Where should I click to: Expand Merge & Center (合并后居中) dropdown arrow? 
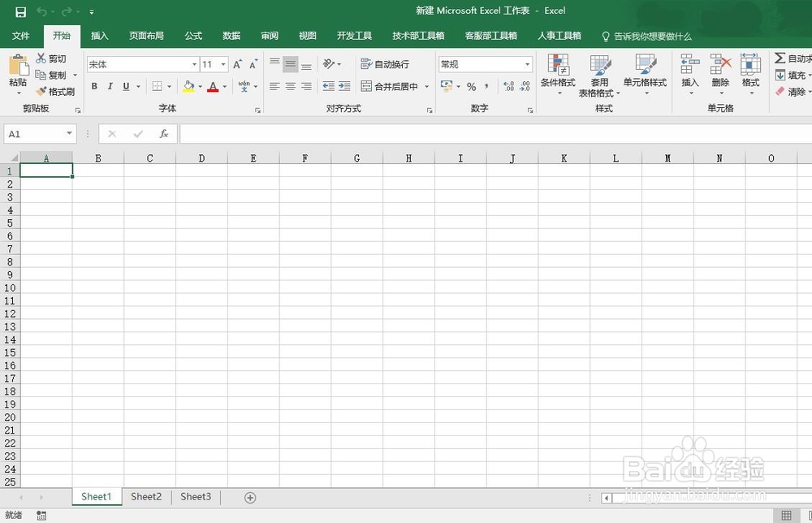coord(427,86)
